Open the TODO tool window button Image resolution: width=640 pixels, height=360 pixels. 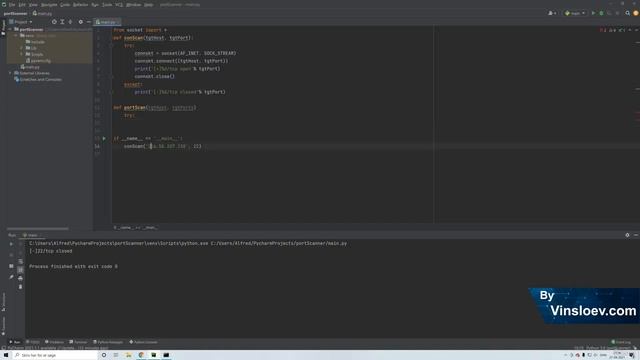33,342
